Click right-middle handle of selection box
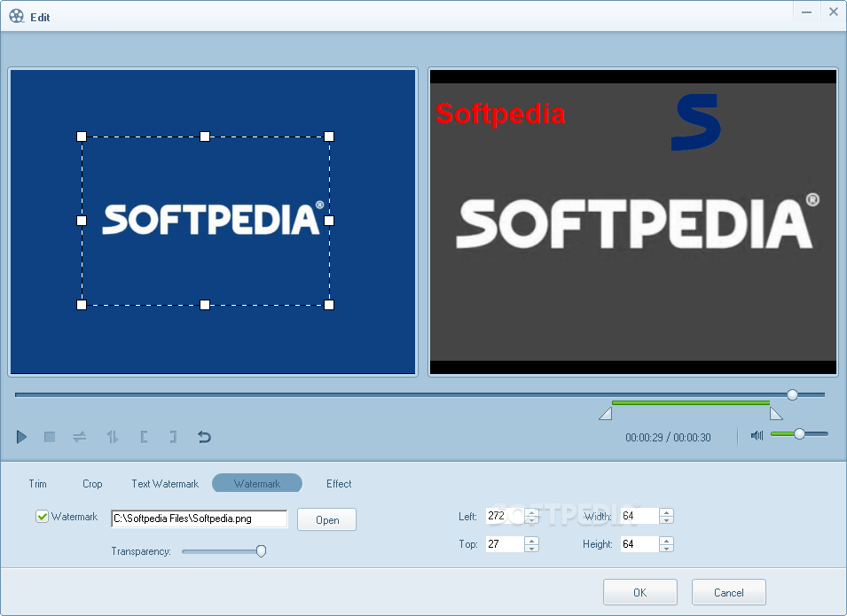The height and width of the screenshot is (616, 847). point(329,221)
